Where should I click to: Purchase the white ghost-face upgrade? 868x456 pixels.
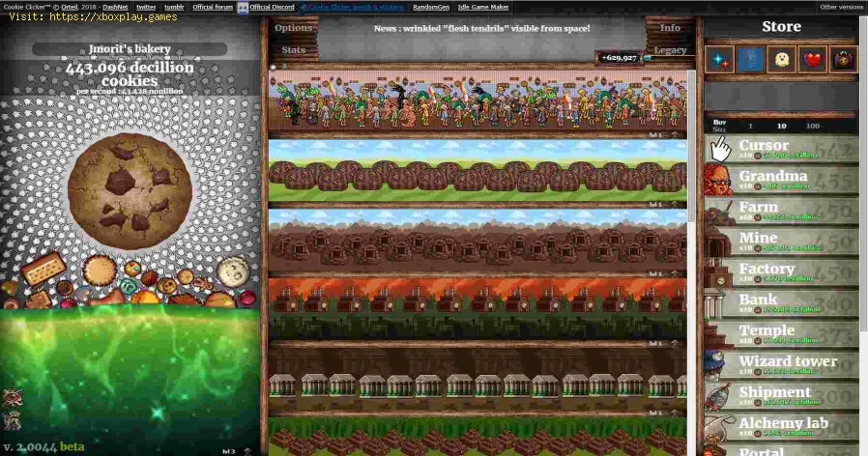pyautogui.click(x=781, y=60)
